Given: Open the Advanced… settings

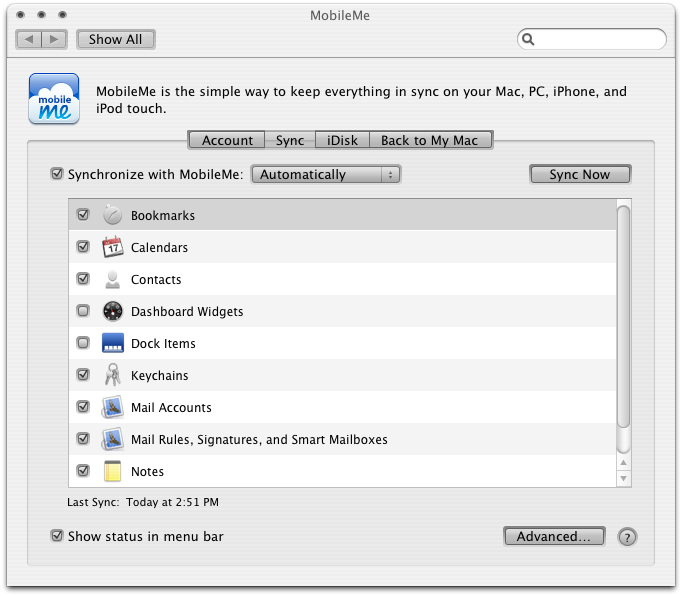Looking at the screenshot, I should (x=554, y=536).
